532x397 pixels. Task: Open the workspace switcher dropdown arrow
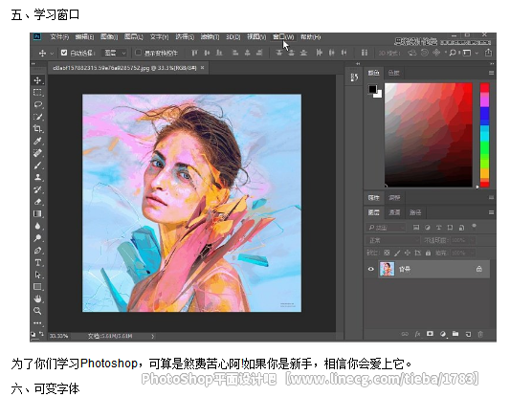tap(477, 53)
